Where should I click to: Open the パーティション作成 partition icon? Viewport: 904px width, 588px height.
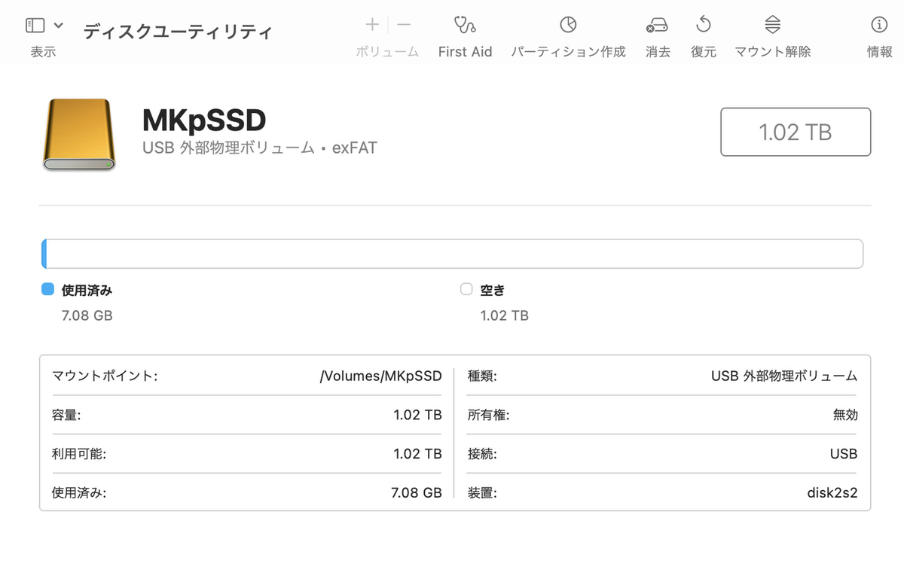pyautogui.click(x=568, y=26)
